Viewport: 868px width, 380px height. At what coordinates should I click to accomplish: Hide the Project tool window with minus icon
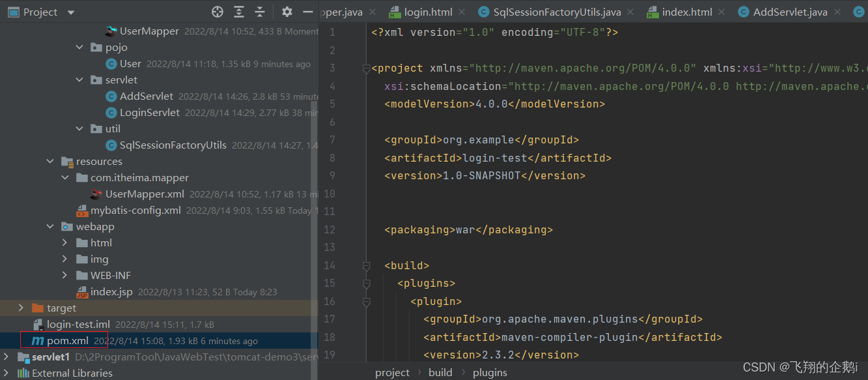click(x=308, y=12)
